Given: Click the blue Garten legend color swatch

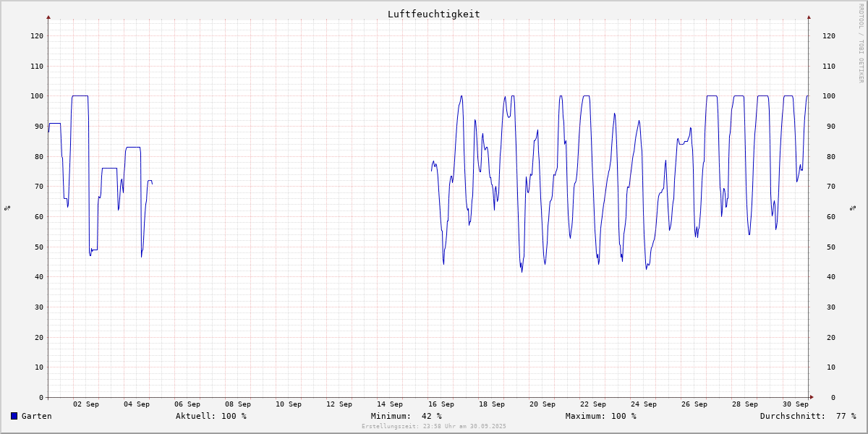Looking at the screenshot, I should pyautogui.click(x=14, y=416).
